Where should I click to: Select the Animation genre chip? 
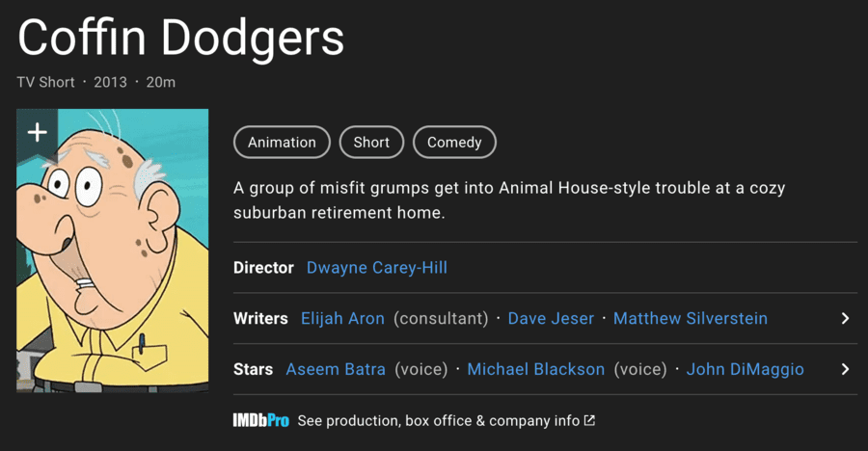pos(282,143)
